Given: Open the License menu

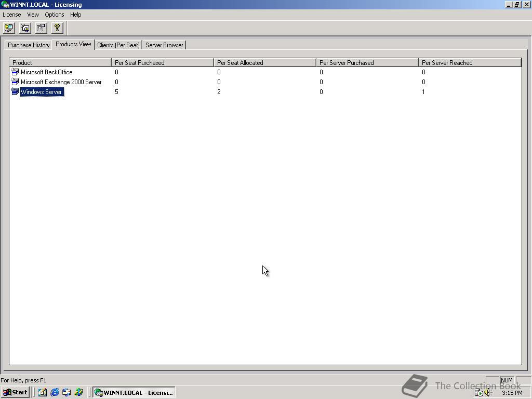Looking at the screenshot, I should coord(11,15).
